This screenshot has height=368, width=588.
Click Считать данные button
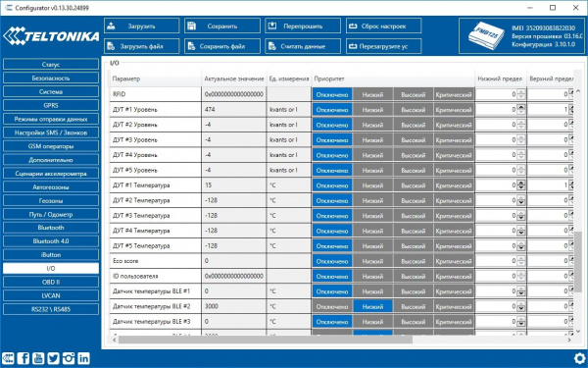point(303,46)
